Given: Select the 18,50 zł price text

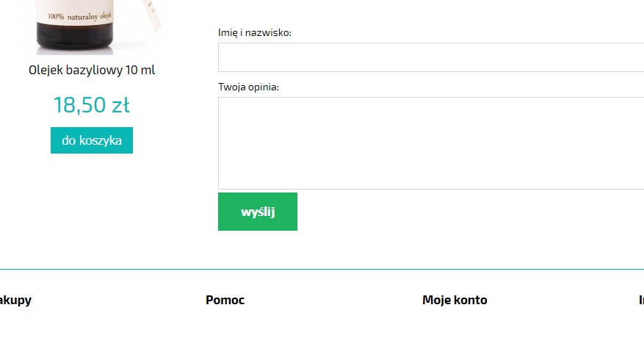Looking at the screenshot, I should (x=92, y=105).
